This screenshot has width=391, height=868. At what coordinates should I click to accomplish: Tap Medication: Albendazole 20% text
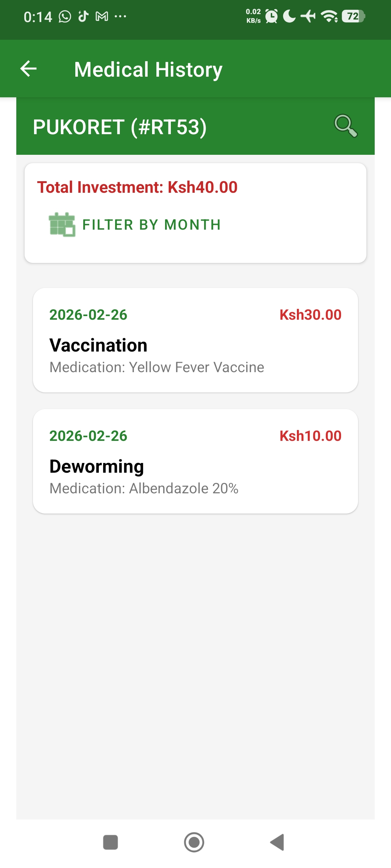click(x=144, y=488)
